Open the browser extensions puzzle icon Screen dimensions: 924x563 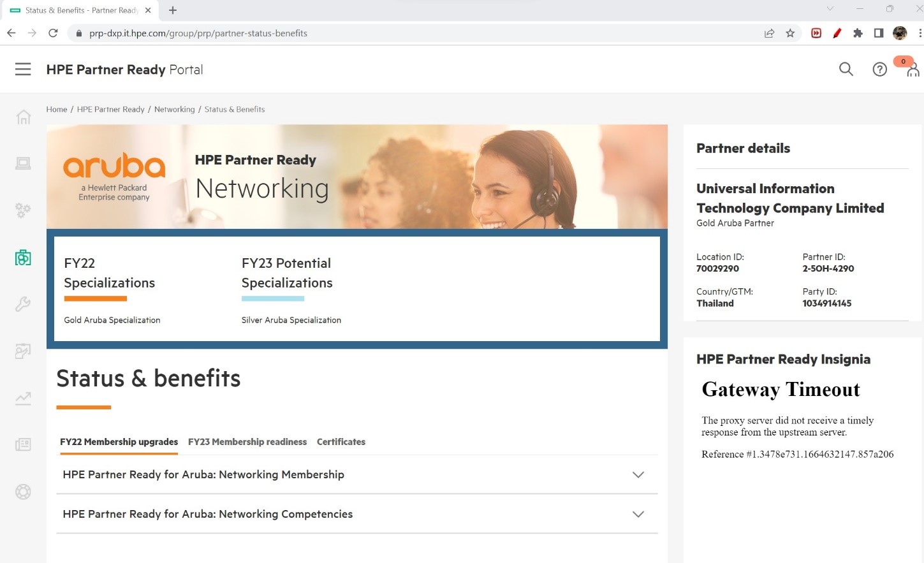tap(858, 33)
